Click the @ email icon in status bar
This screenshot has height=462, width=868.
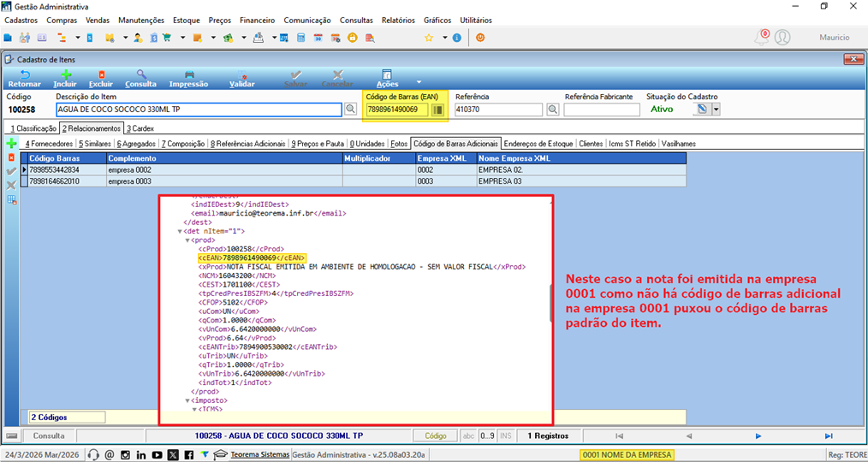[110, 455]
